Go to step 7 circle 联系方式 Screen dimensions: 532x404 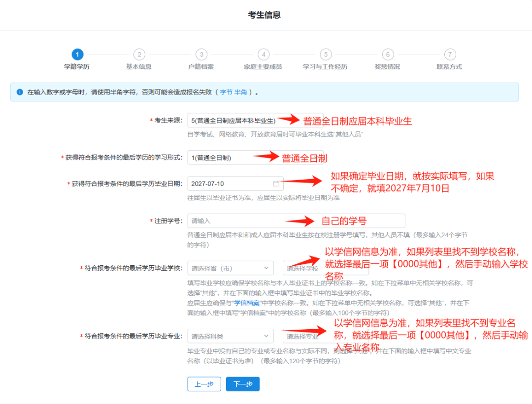450,54
